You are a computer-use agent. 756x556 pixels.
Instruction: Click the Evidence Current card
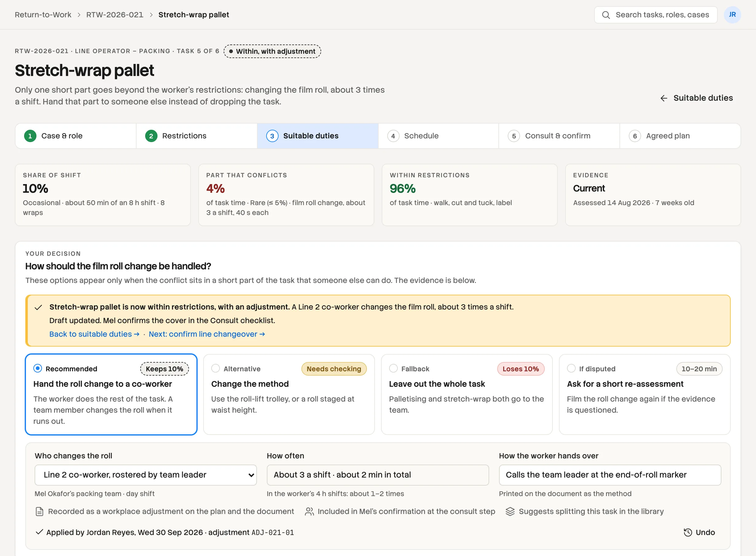click(x=653, y=195)
